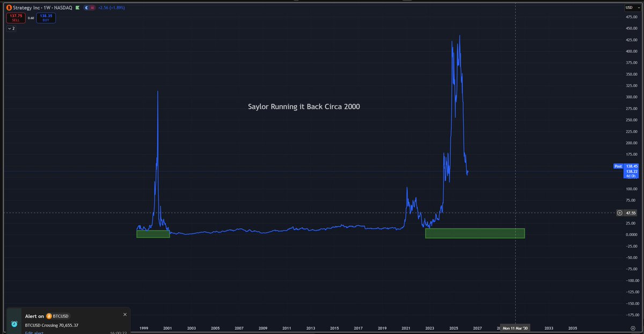Open chart settings gear icon at bottom right
This screenshot has height=334, width=644.
pyautogui.click(x=633, y=328)
